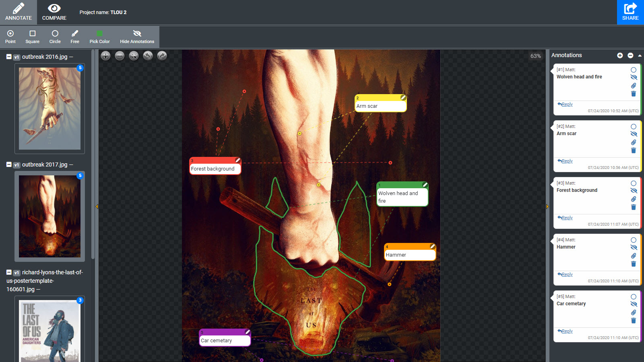The height and width of the screenshot is (362, 644).
Task: Edit the Forest background canvas label
Action: pyautogui.click(x=237, y=160)
